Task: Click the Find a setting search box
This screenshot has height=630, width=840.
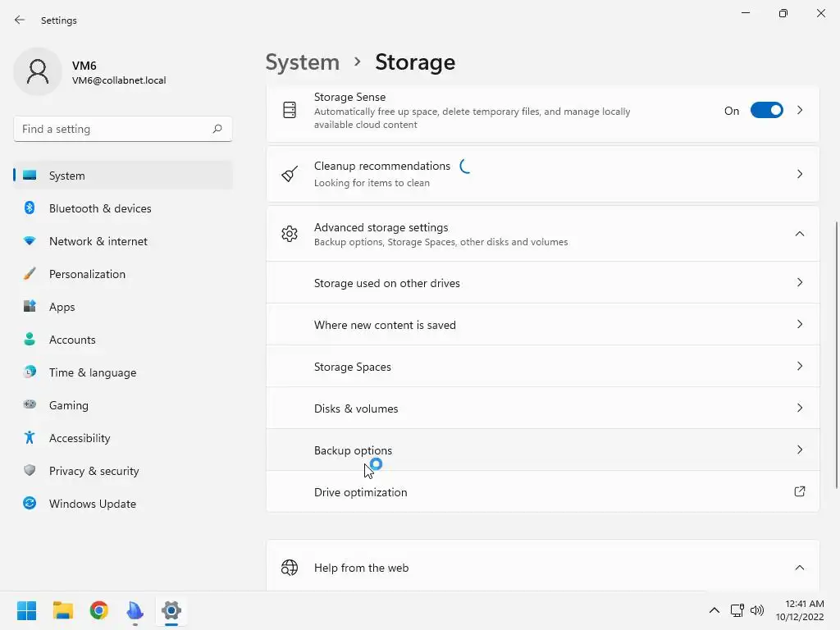Action: point(115,129)
